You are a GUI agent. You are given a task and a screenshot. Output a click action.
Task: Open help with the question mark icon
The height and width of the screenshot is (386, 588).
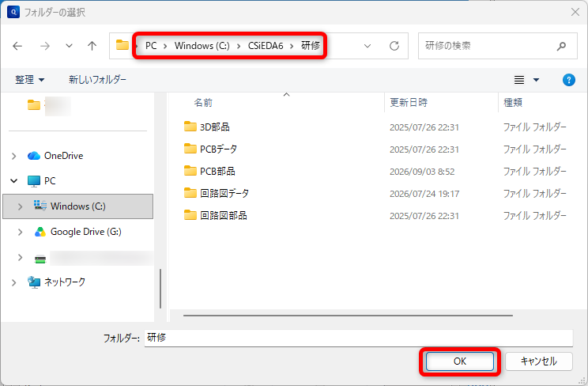tap(568, 80)
